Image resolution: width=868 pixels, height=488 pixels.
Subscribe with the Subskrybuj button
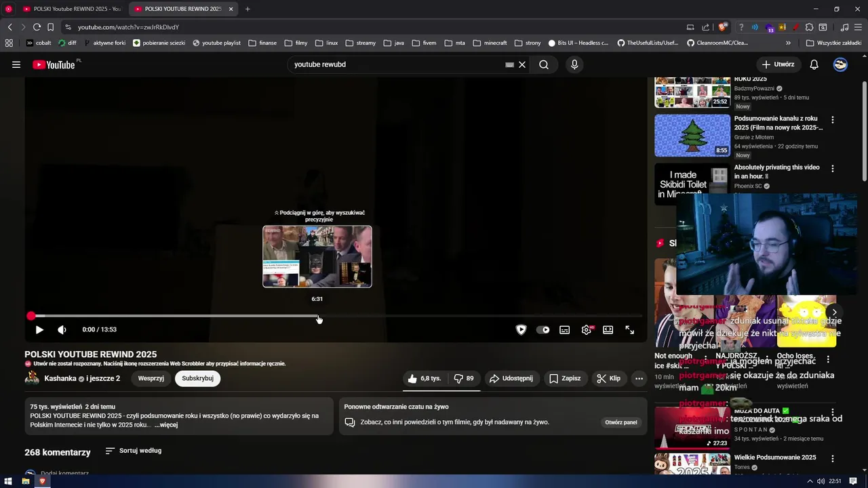click(x=198, y=378)
